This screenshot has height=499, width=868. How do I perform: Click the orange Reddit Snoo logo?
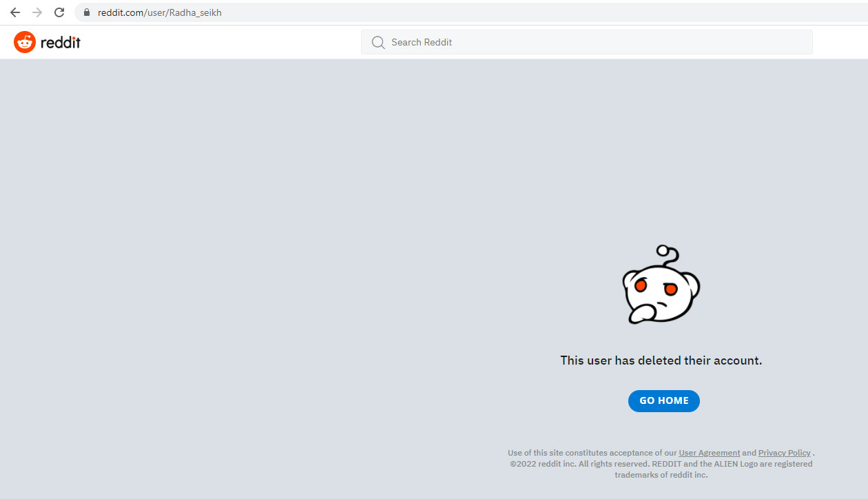[x=25, y=42]
